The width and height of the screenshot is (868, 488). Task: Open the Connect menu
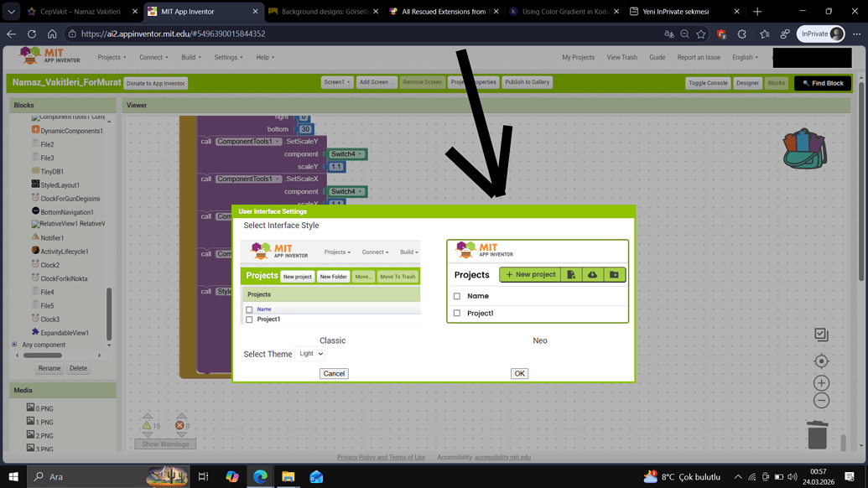(153, 57)
